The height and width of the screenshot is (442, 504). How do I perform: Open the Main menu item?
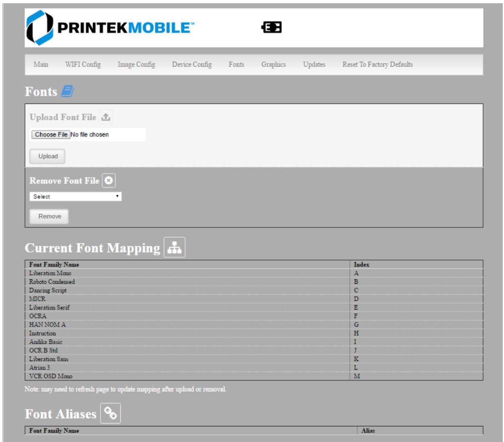(x=41, y=64)
